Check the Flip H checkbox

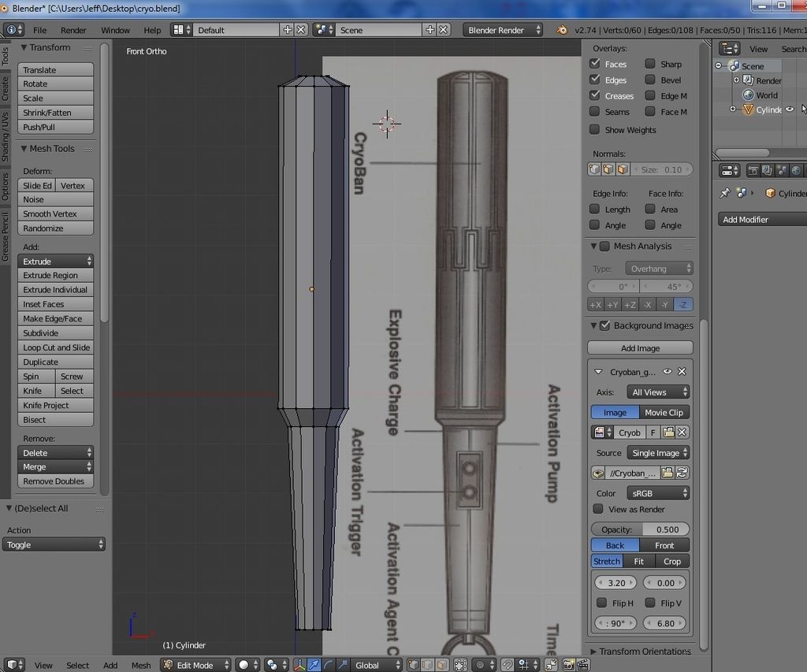[601, 603]
